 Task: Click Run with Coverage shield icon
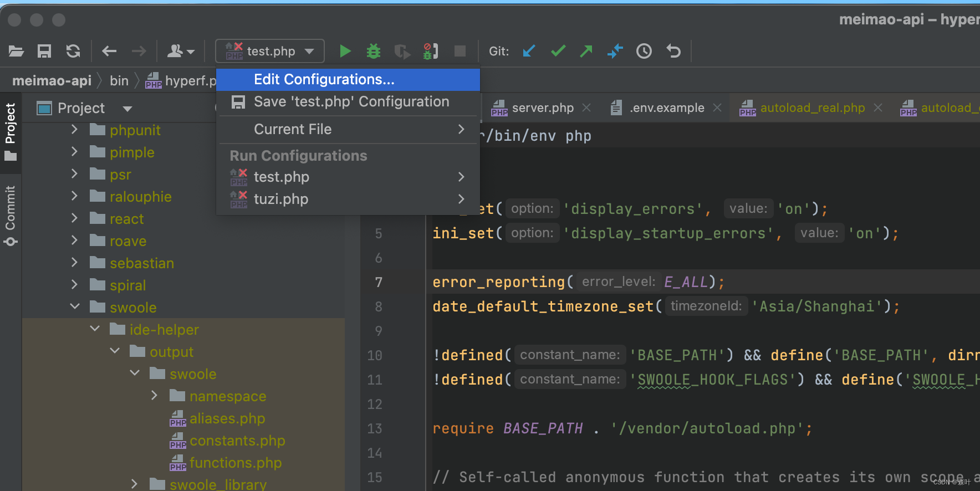pyautogui.click(x=402, y=52)
